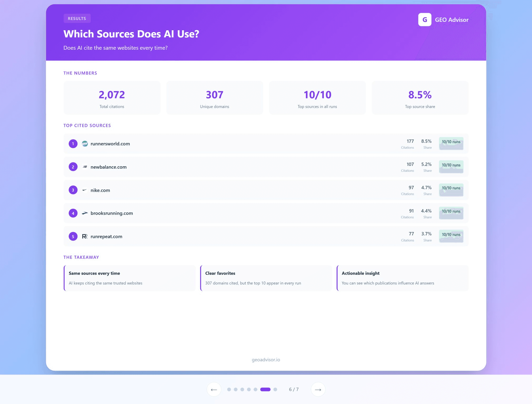Image resolution: width=532 pixels, height=404 pixels.
Task: Click the RunRepeat R logo icon
Action: (84, 236)
